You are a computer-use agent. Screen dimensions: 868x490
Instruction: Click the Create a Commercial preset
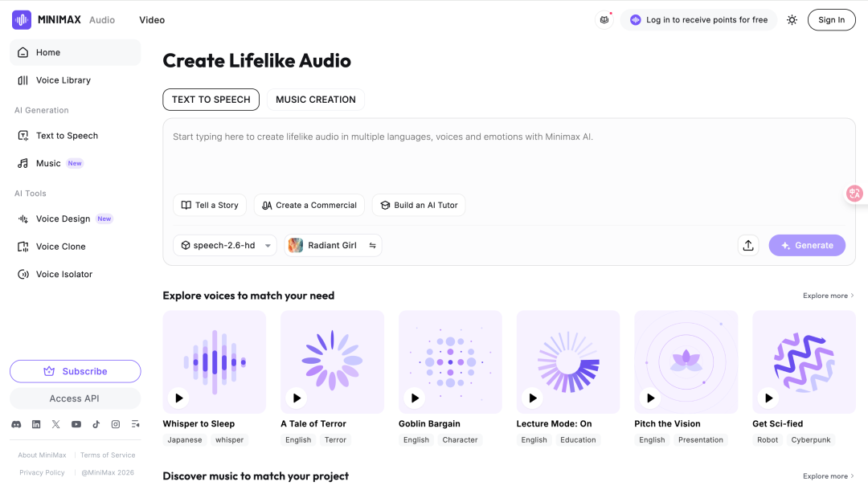(309, 205)
